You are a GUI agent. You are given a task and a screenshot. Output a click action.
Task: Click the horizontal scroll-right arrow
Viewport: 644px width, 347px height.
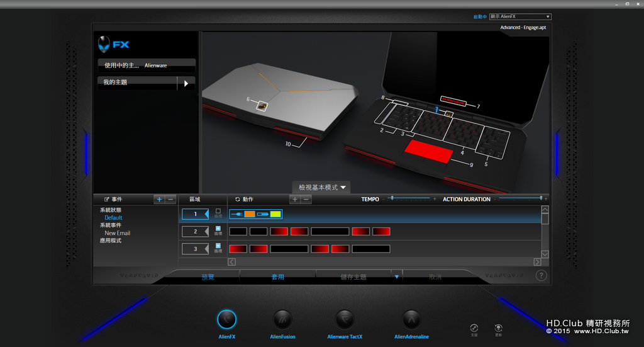(537, 262)
